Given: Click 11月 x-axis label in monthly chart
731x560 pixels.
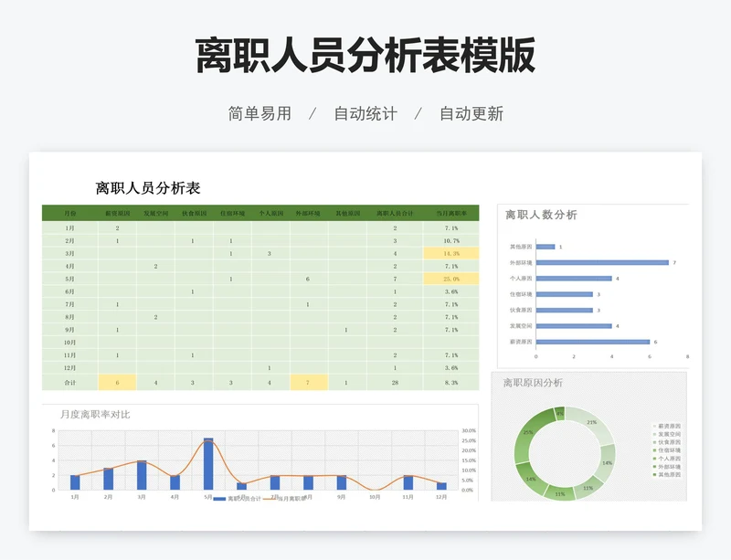Looking at the screenshot, I should click(408, 497).
